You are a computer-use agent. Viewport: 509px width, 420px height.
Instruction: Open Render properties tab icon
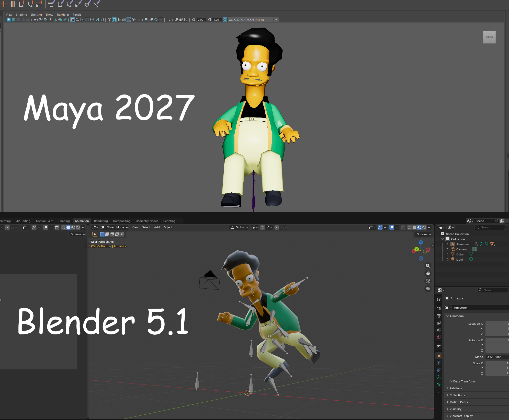pos(439,309)
